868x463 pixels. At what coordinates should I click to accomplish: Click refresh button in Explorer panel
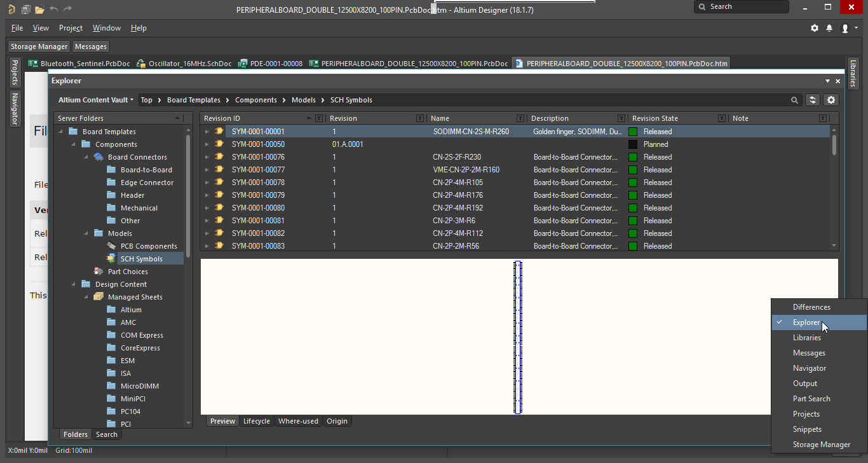(812, 100)
